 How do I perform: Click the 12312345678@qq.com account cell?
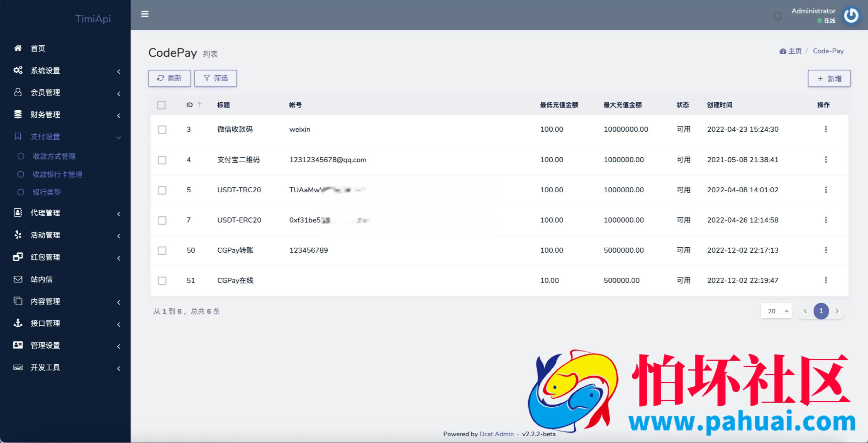click(x=328, y=160)
